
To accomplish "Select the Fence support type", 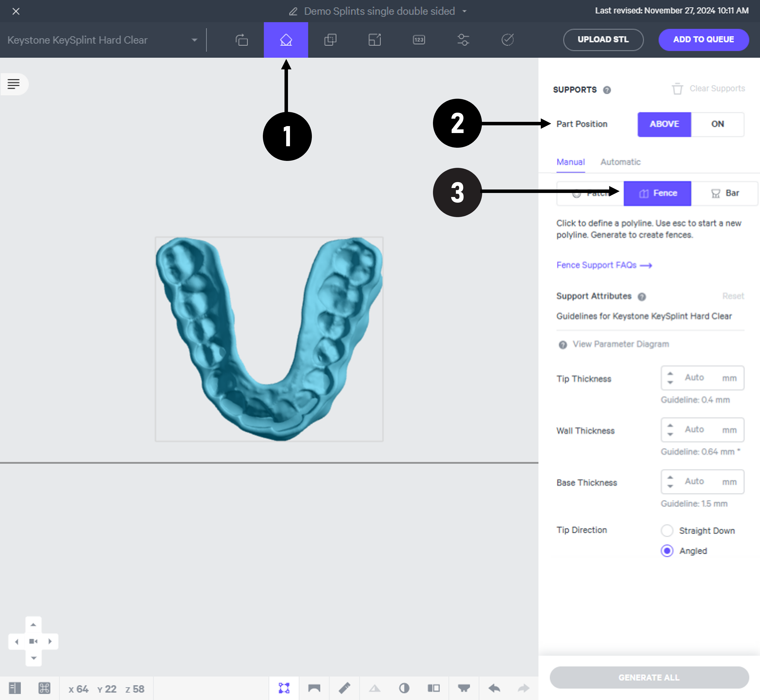I will (657, 193).
